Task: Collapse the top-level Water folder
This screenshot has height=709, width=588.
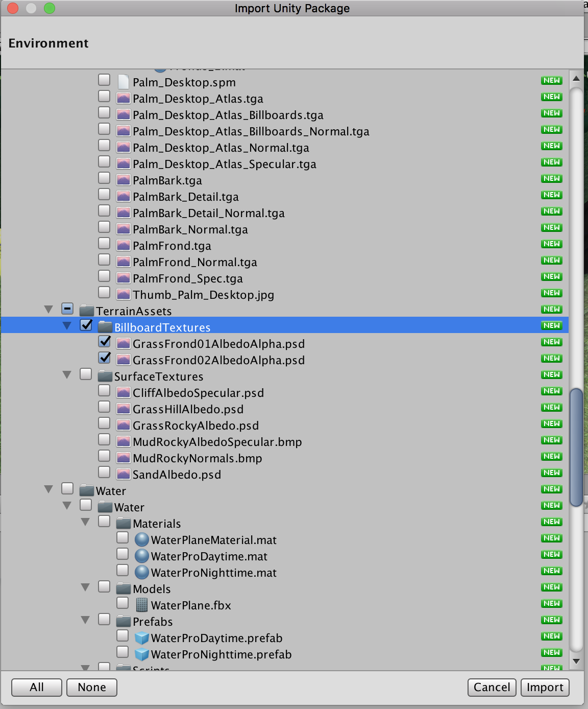Action: click(48, 489)
